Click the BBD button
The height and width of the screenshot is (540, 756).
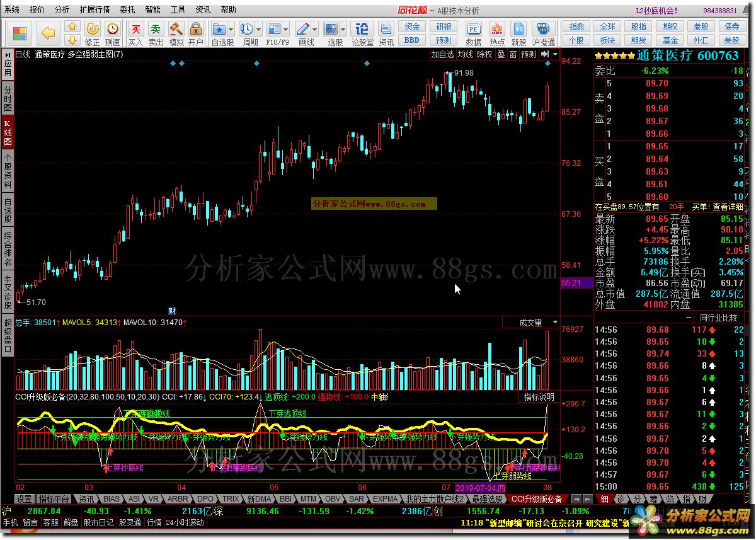[x=411, y=40]
